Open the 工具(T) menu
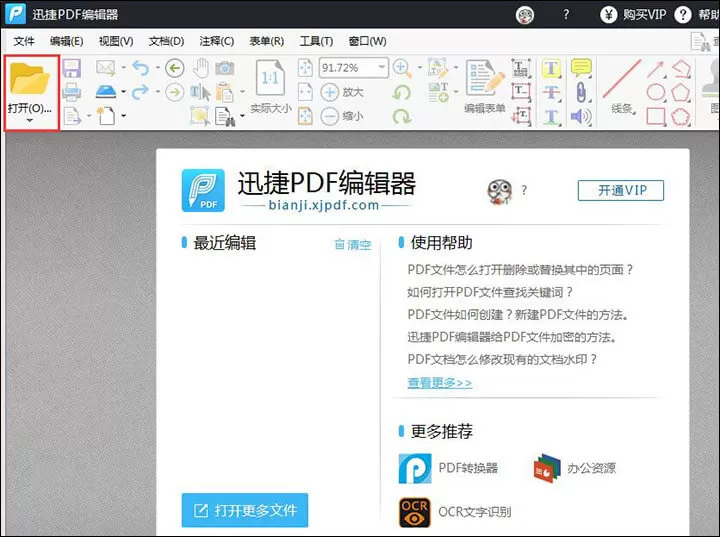This screenshot has width=720, height=537. [316, 41]
